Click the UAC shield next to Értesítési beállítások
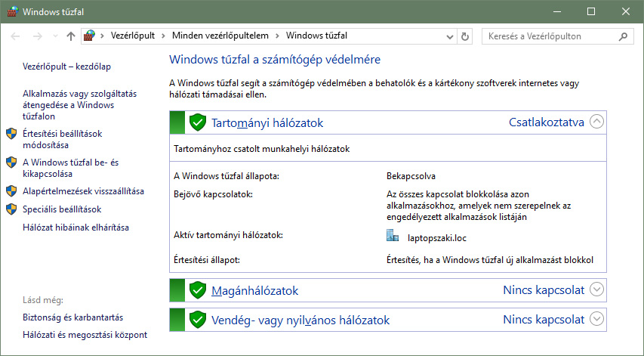Viewport: 644px width, 356px height. click(x=11, y=134)
